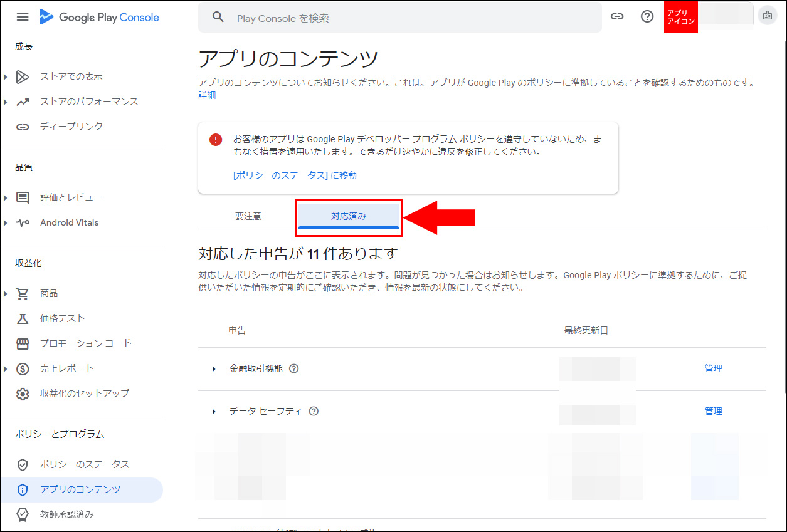Click the 申告 column header
The image size is (787, 532).
(x=237, y=330)
